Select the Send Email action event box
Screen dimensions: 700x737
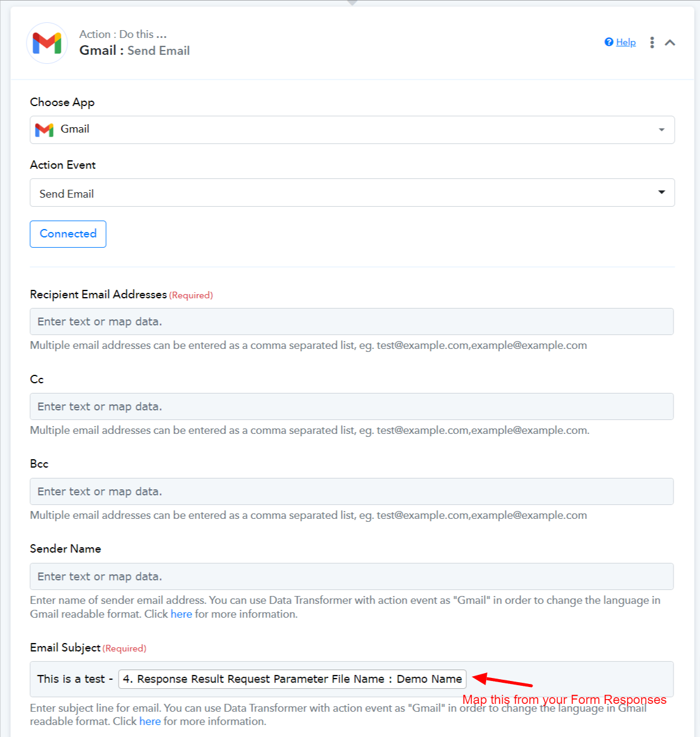coord(352,193)
